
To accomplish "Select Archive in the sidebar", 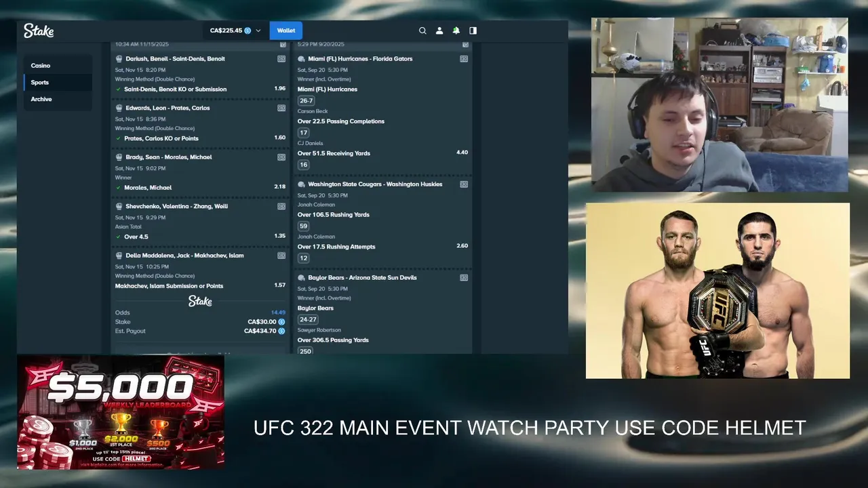I will [58, 99].
